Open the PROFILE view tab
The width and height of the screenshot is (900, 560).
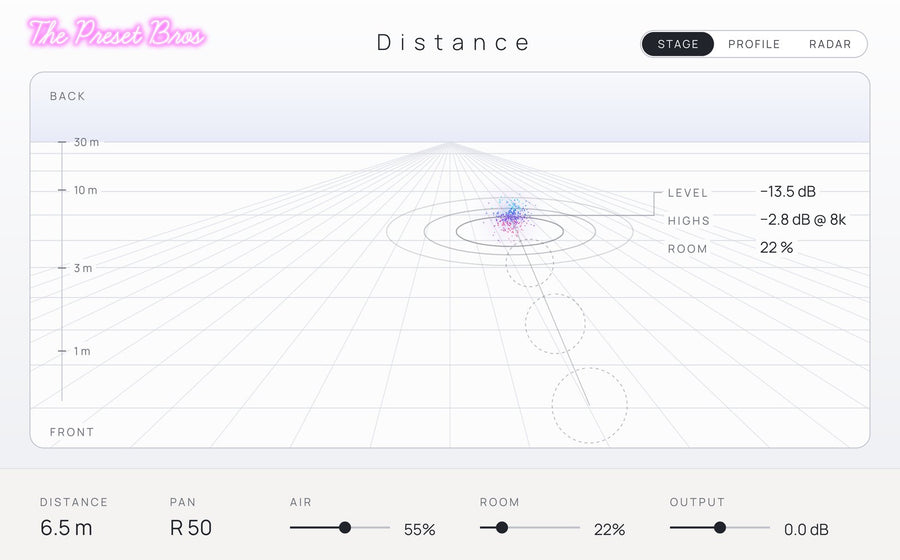click(x=754, y=44)
